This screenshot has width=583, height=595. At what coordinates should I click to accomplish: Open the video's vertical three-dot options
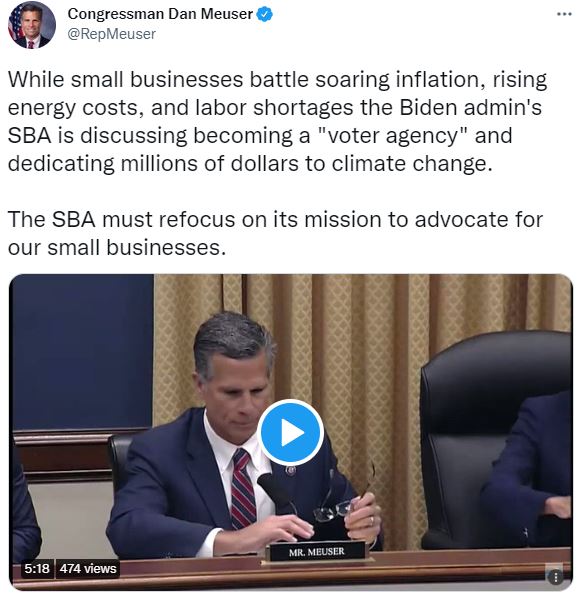click(x=556, y=577)
